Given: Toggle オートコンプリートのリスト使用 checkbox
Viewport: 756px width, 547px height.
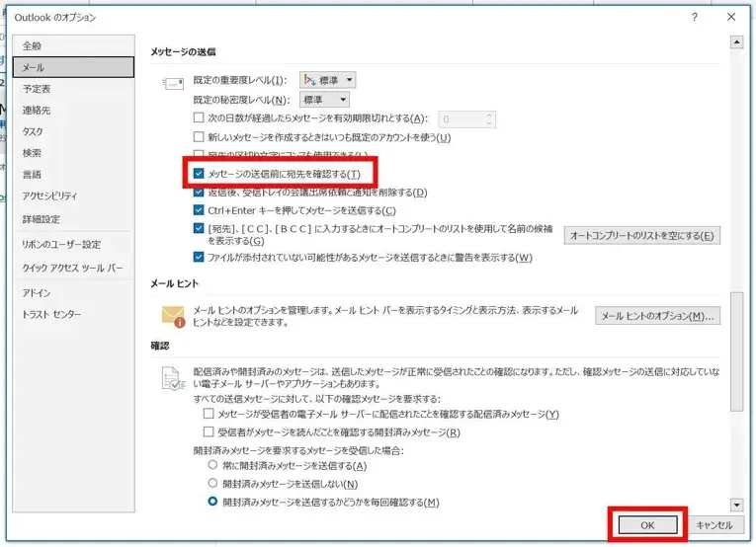Looking at the screenshot, I should 199,229.
